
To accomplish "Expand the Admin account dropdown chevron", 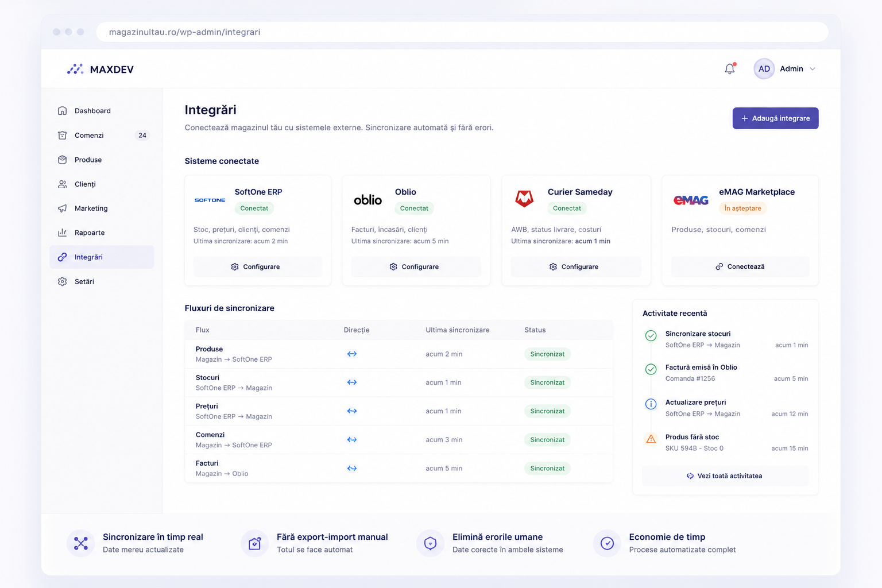I will (x=813, y=69).
